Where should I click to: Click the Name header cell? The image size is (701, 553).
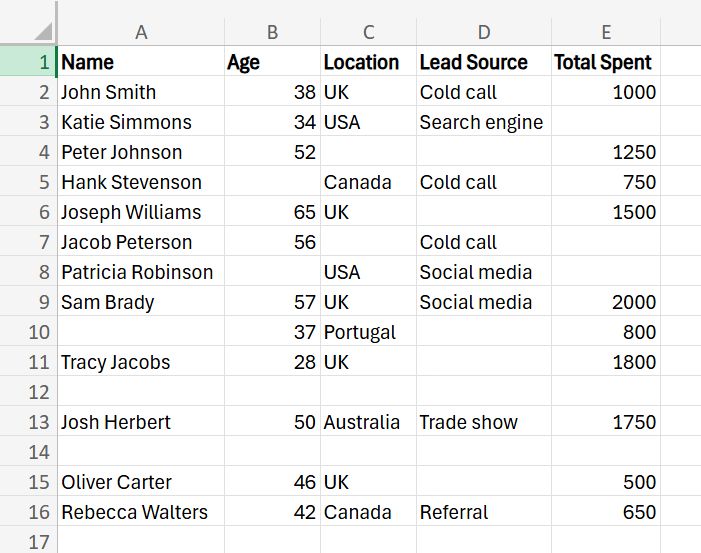[x=141, y=62]
